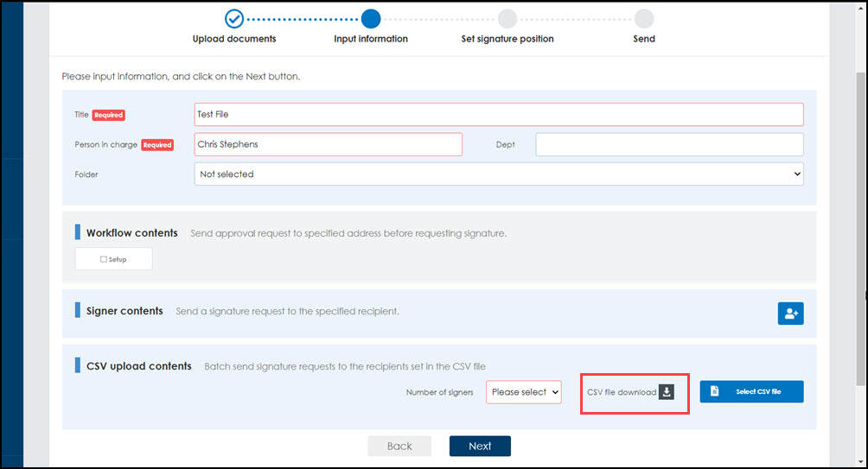
Task: Click the Title field containing Test File
Action: (499, 115)
